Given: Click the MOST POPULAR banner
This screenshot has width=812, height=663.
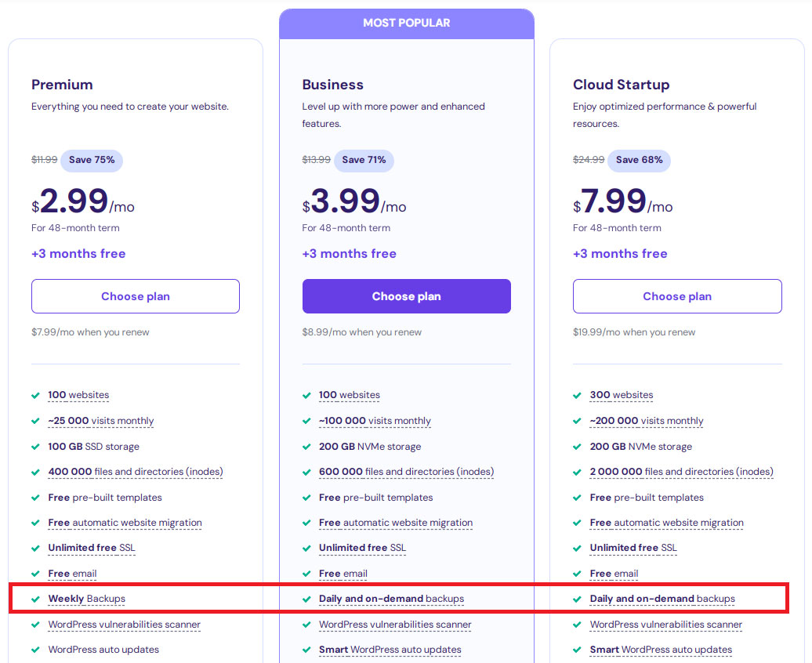Looking at the screenshot, I should pyautogui.click(x=407, y=24).
